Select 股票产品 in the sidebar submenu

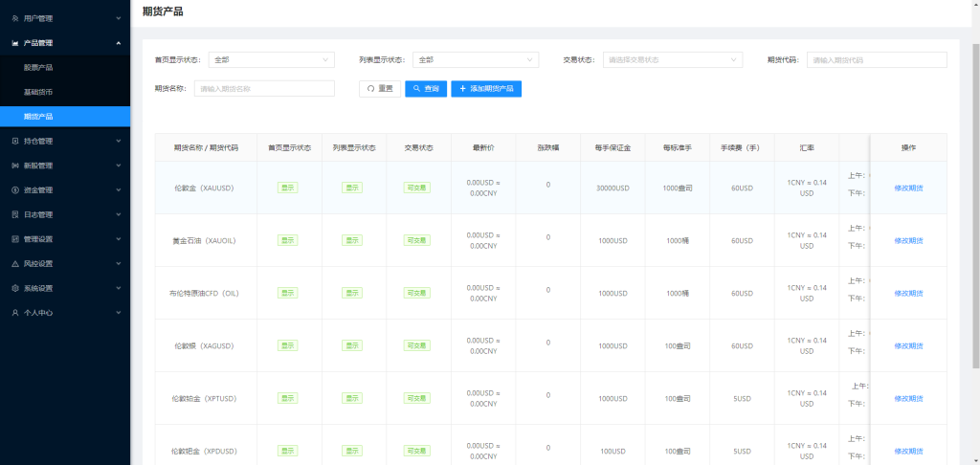38,68
